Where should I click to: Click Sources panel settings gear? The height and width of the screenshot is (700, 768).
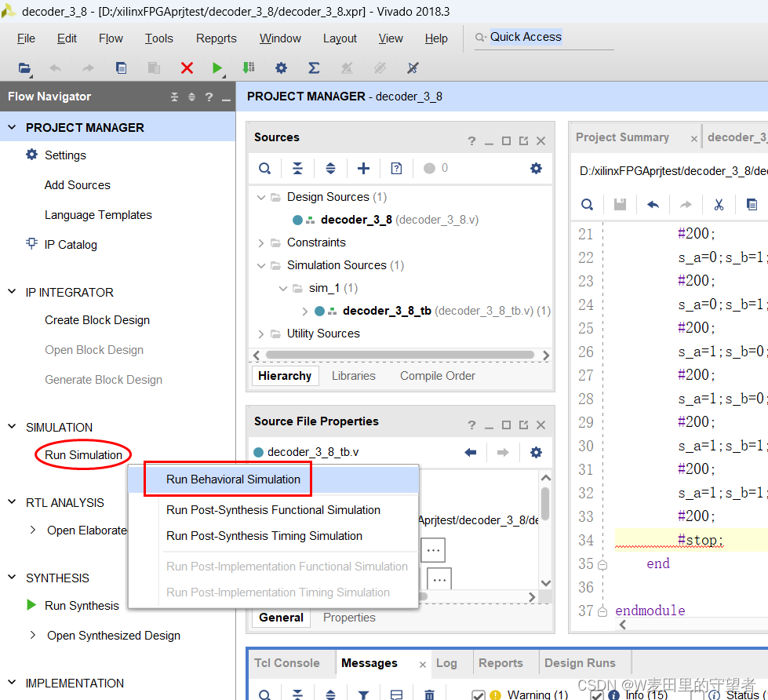click(x=537, y=169)
